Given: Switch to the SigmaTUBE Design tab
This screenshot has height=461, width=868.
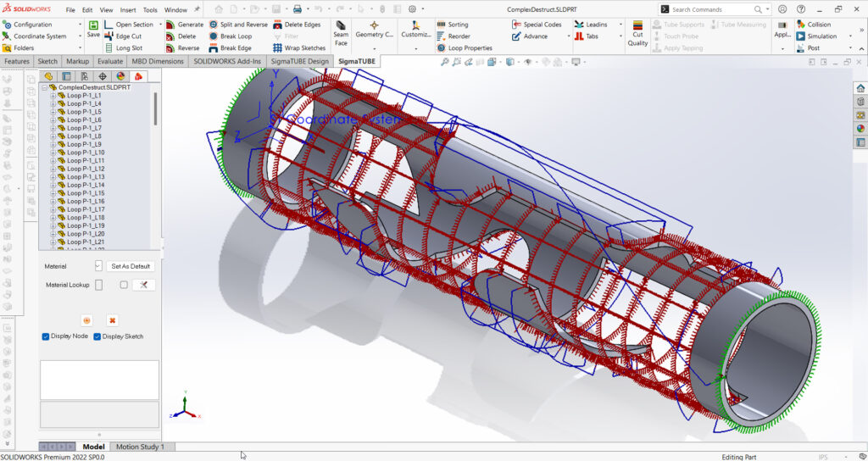Looking at the screenshot, I should [x=299, y=62].
